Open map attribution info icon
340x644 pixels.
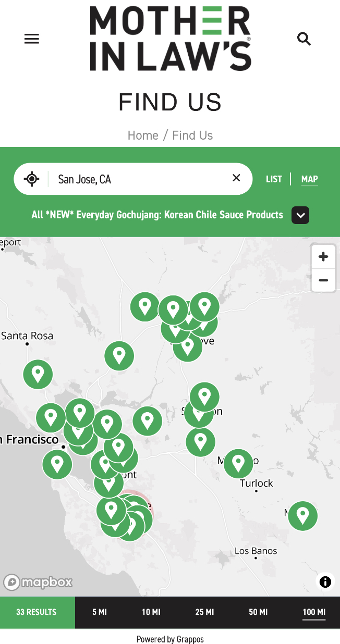click(x=325, y=582)
